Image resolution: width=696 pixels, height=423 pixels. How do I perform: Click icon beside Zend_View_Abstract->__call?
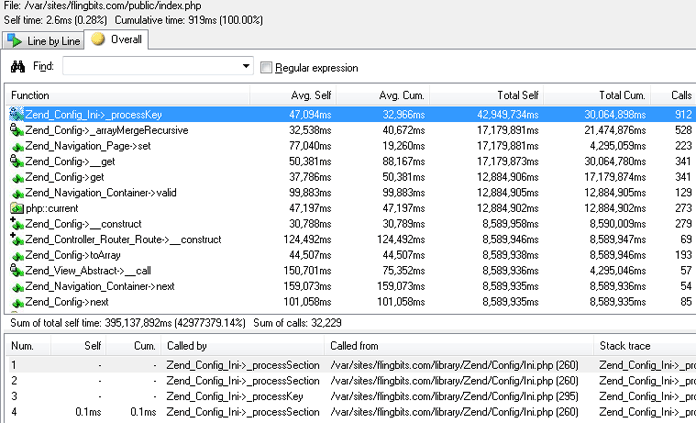(x=16, y=270)
